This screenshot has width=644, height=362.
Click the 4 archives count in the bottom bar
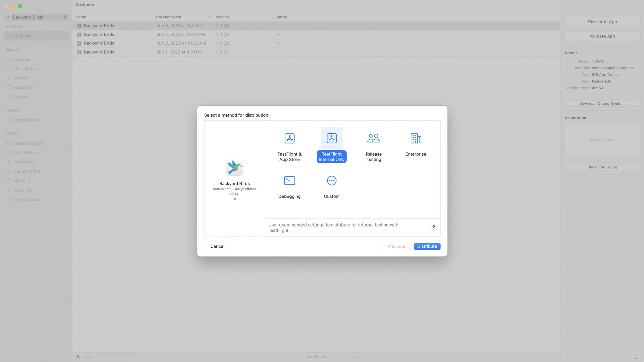click(x=316, y=357)
